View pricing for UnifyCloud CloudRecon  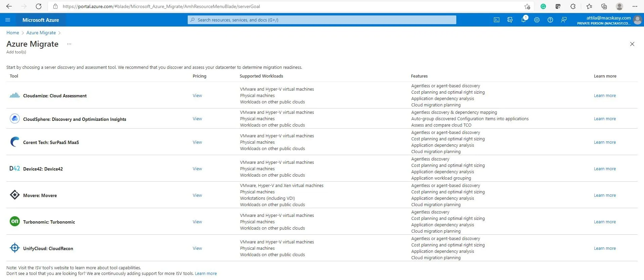point(197,248)
